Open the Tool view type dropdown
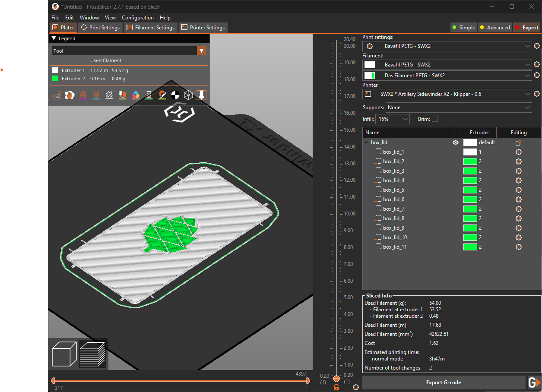Viewport: 542px width, 392px height. (201, 51)
